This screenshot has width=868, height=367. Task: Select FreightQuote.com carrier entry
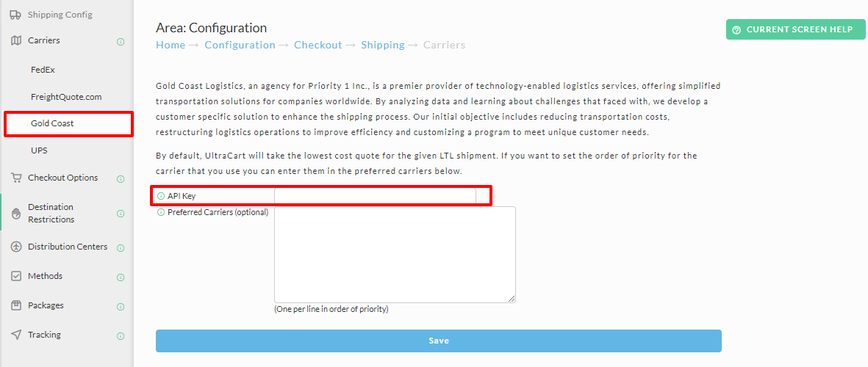pyautogui.click(x=66, y=97)
